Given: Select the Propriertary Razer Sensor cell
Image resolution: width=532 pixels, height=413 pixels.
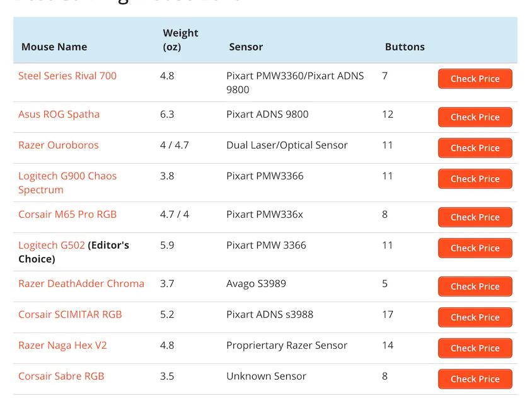Looking at the screenshot, I should 287,345.
